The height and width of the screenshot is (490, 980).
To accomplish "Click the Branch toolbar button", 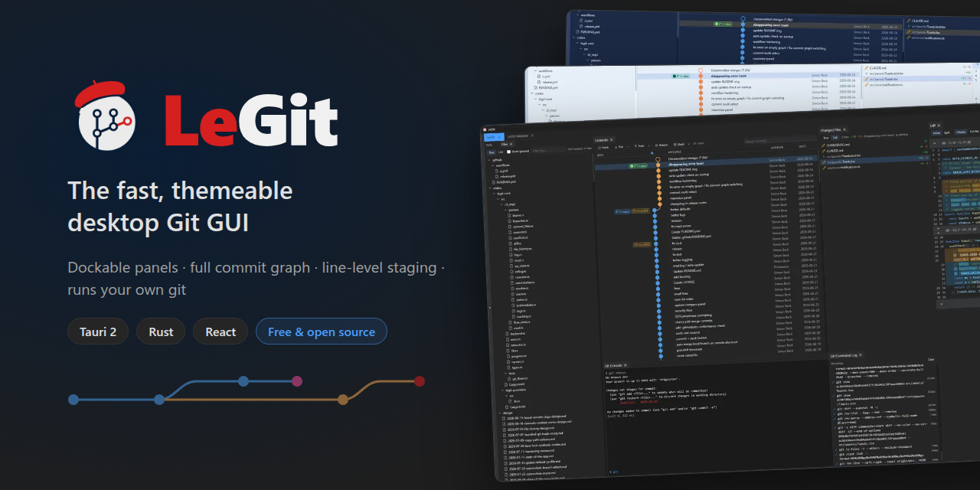I will click(661, 145).
